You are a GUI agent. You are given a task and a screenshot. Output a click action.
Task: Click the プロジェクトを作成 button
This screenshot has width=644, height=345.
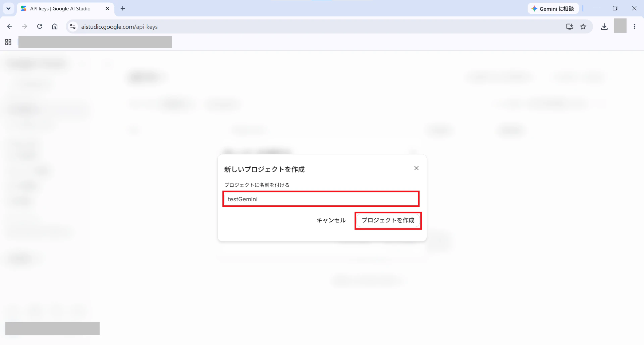388,220
